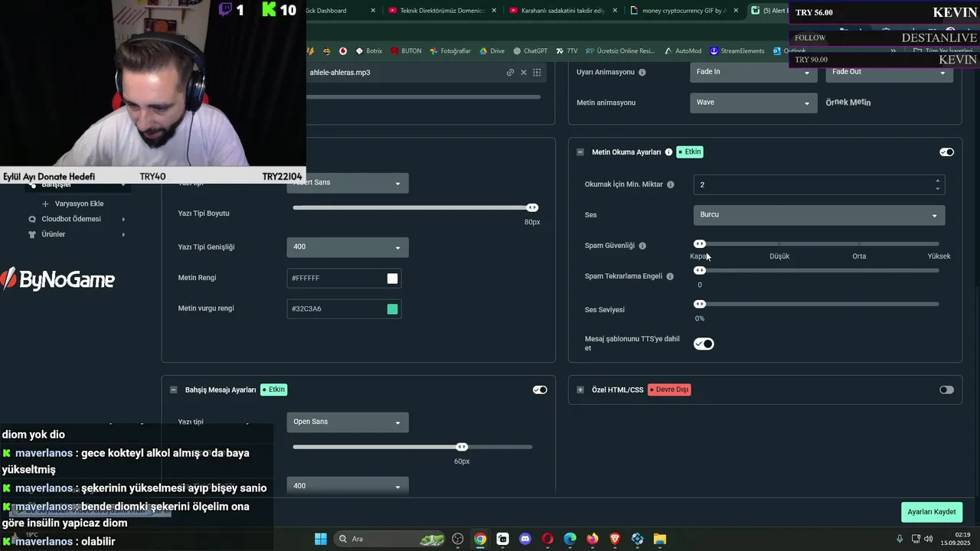The height and width of the screenshot is (551, 980).
Task: Click the link icon beside ahlele-ahleras.mp3
Action: [x=510, y=73]
